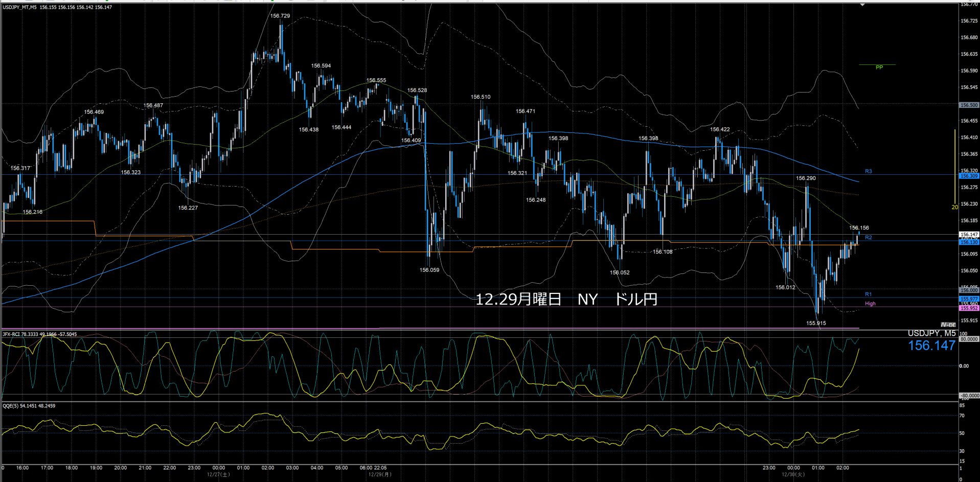The width and height of the screenshot is (980, 482).
Task: Click the gray 156.500 price axis tag
Action: [969, 105]
